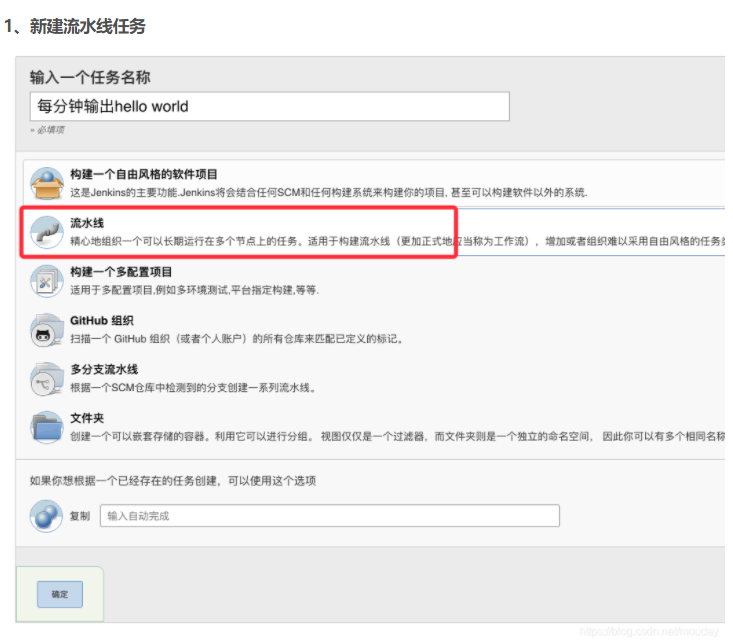Click the 确定 button

[60, 594]
